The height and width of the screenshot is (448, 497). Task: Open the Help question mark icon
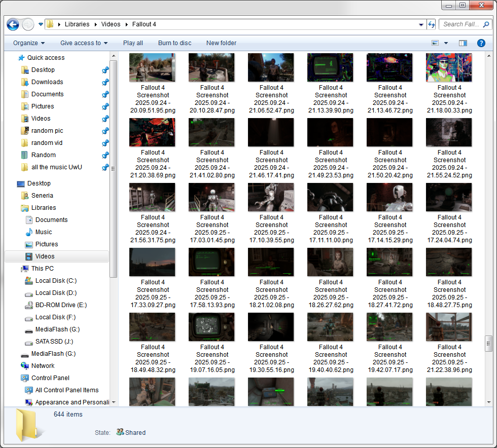(x=481, y=43)
